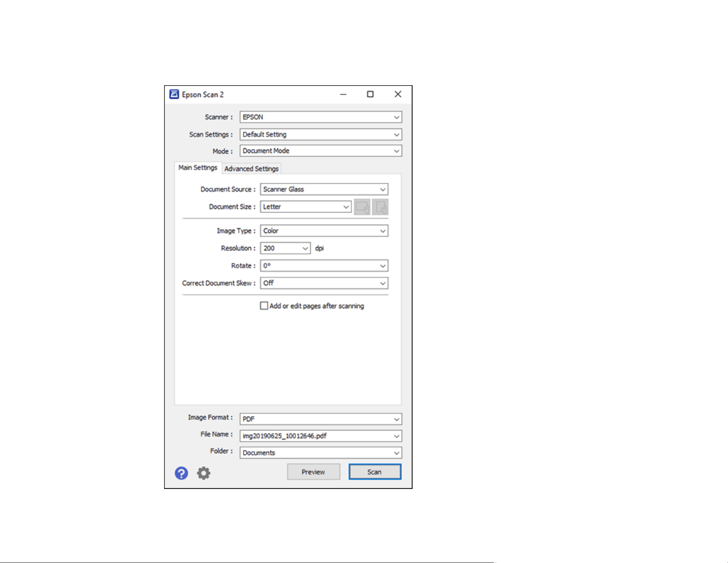
Task: Click the "File Name :" label
Action: (217, 434)
